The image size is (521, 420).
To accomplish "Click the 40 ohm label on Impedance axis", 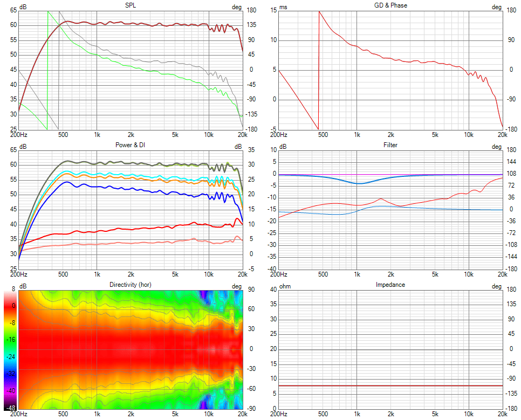I will pos(273,290).
